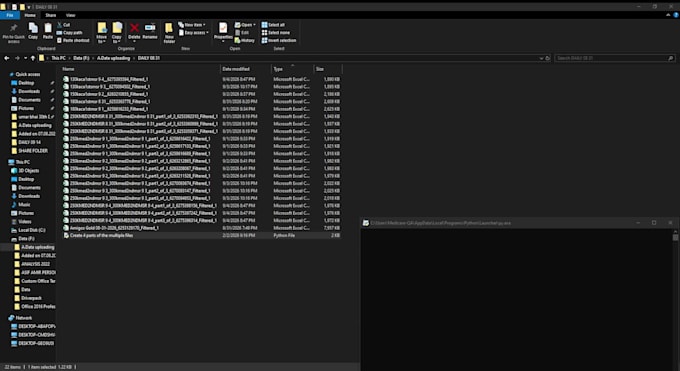
Task: Open Move to dropdown
Action: (102, 39)
